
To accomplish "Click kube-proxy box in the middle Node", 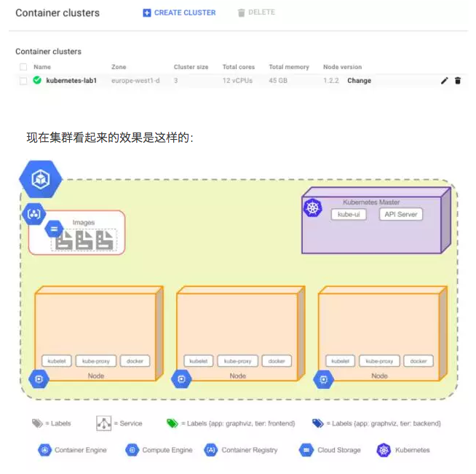I will (238, 361).
